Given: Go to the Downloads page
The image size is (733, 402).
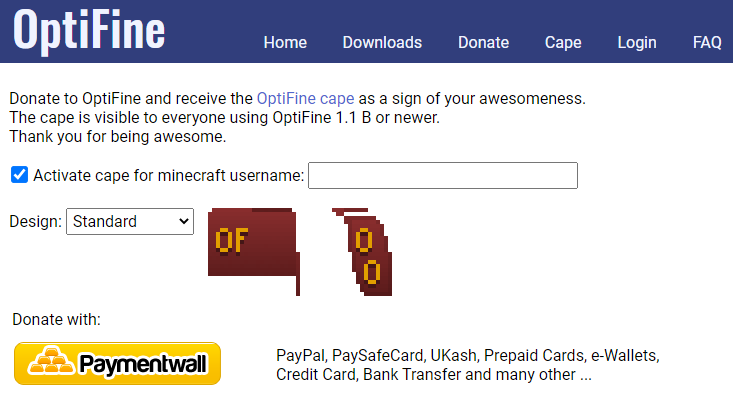Looking at the screenshot, I should pos(382,42).
